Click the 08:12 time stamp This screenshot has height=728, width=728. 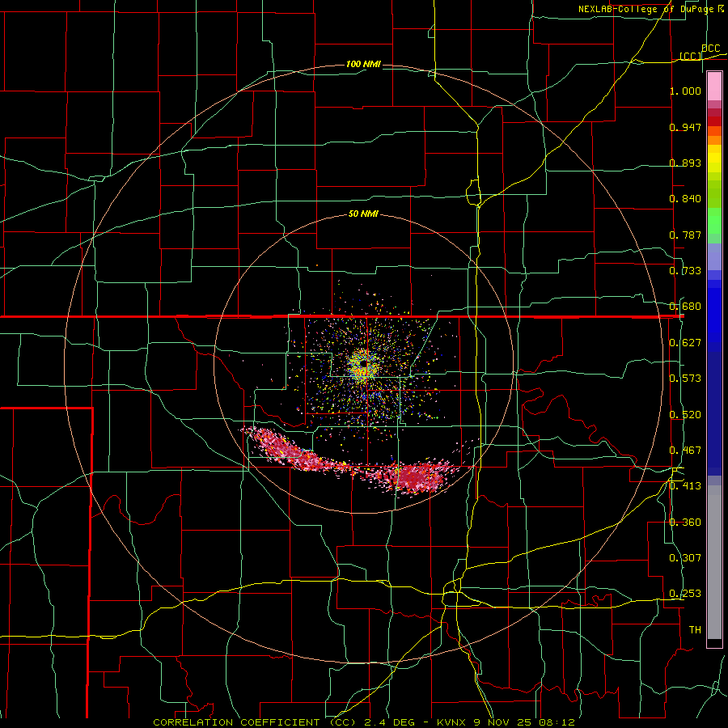557,722
